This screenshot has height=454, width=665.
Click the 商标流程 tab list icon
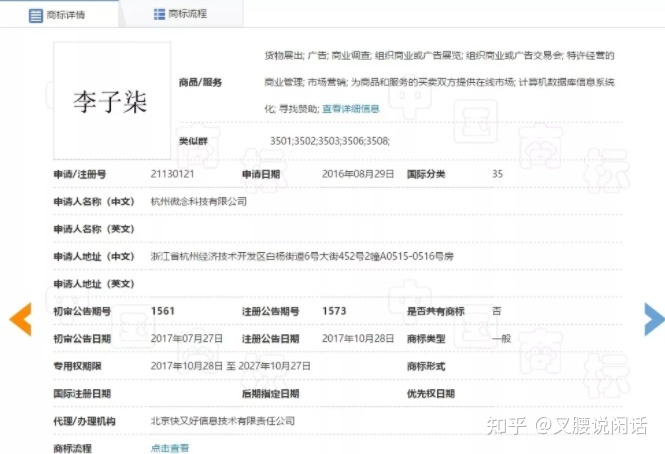pyautogui.click(x=159, y=14)
